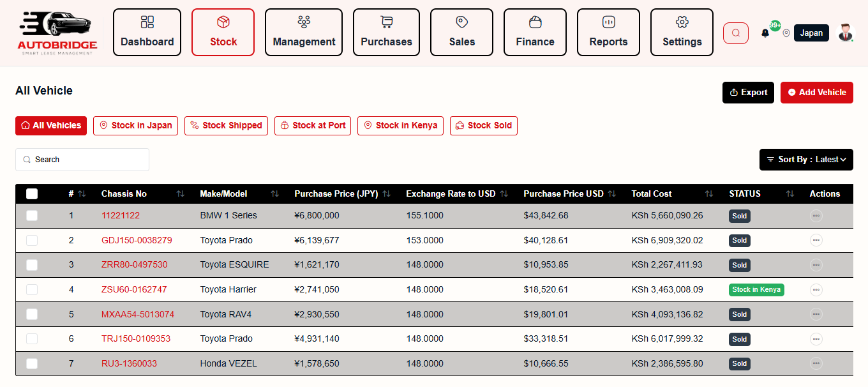Open actions menu for Toyota RAV4
The height and width of the screenshot is (387, 868).
click(x=816, y=314)
